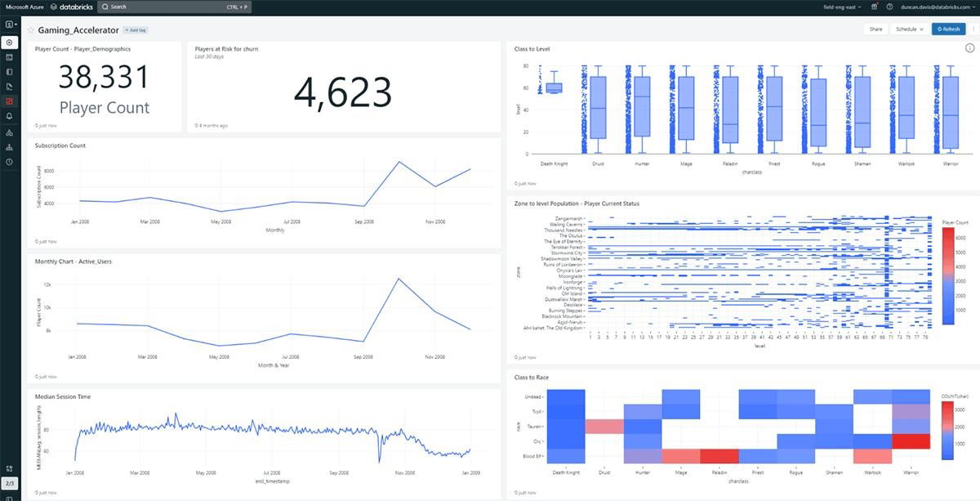Open the Query history clock icon

(x=10, y=162)
